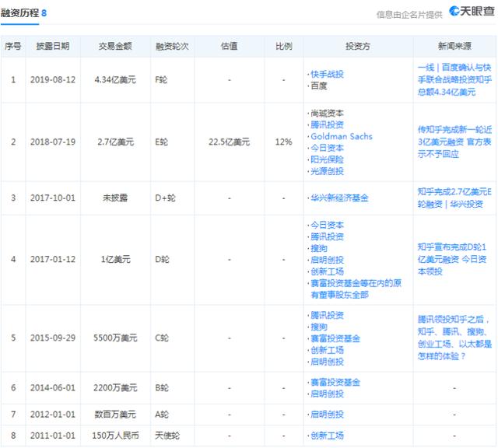Select amount cell 4.34亿美元
The width and height of the screenshot is (498, 448).
pyautogui.click(x=115, y=79)
